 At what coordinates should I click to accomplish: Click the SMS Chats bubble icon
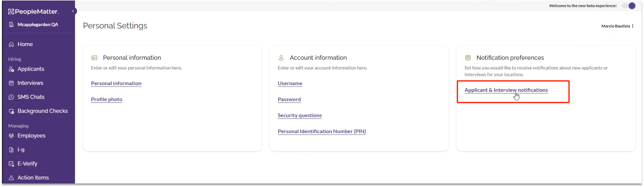coord(11,97)
